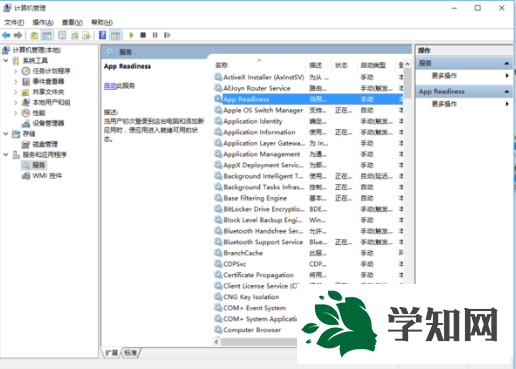Open the 帮助(H) menu

point(102,22)
